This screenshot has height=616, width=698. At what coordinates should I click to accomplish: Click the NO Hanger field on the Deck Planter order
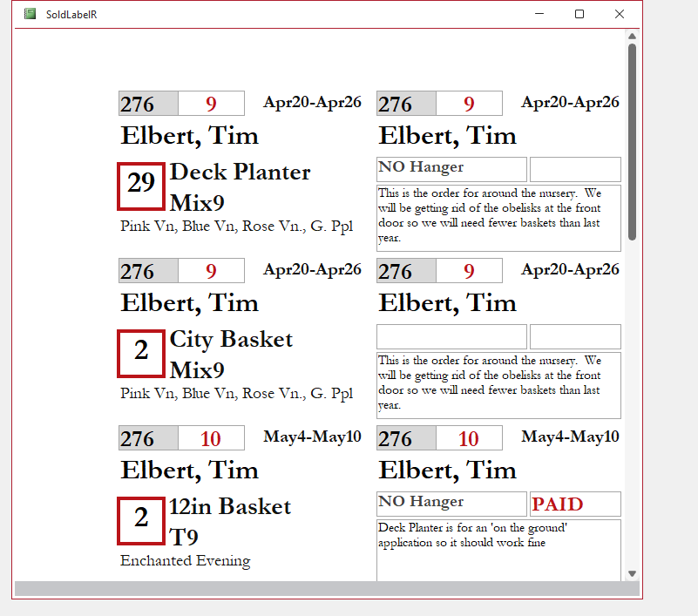pyautogui.click(x=451, y=168)
